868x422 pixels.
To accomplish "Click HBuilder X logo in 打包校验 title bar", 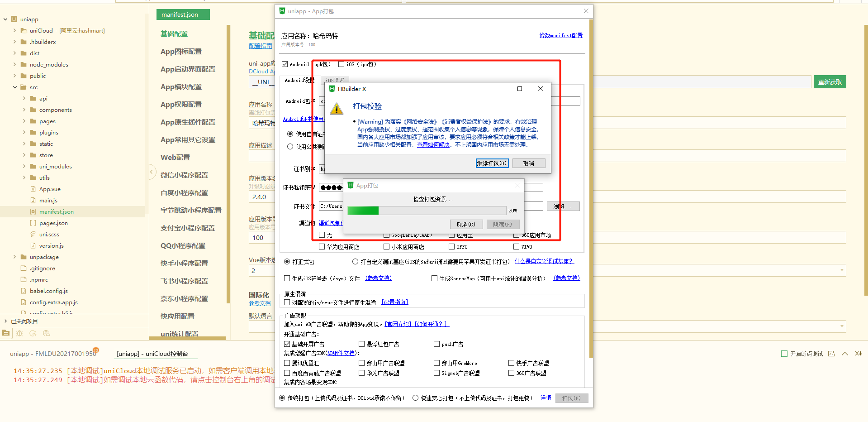I will tap(332, 89).
